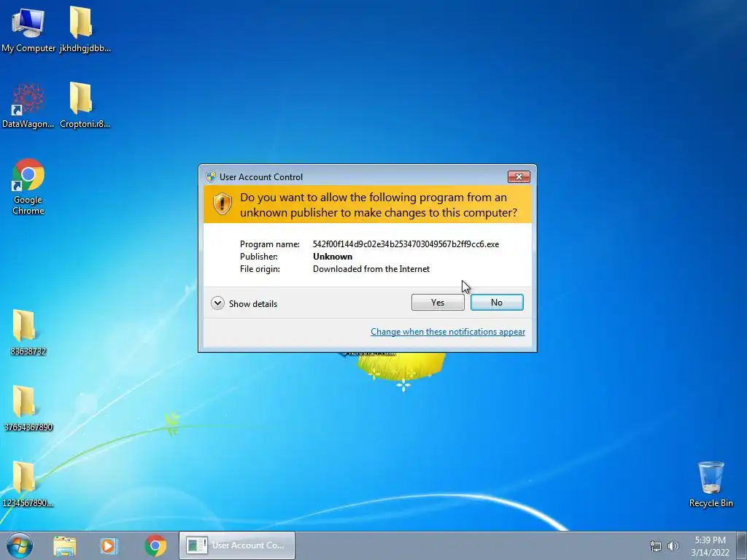747x560 pixels.
Task: Click the program name 542f00f144d9...exe text
Action: point(406,244)
